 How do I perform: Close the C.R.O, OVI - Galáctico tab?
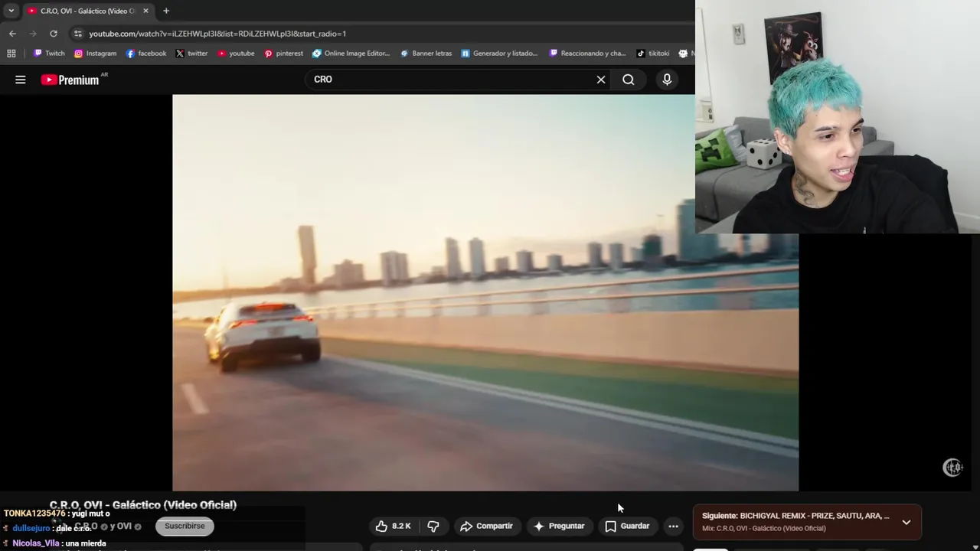coord(145,11)
